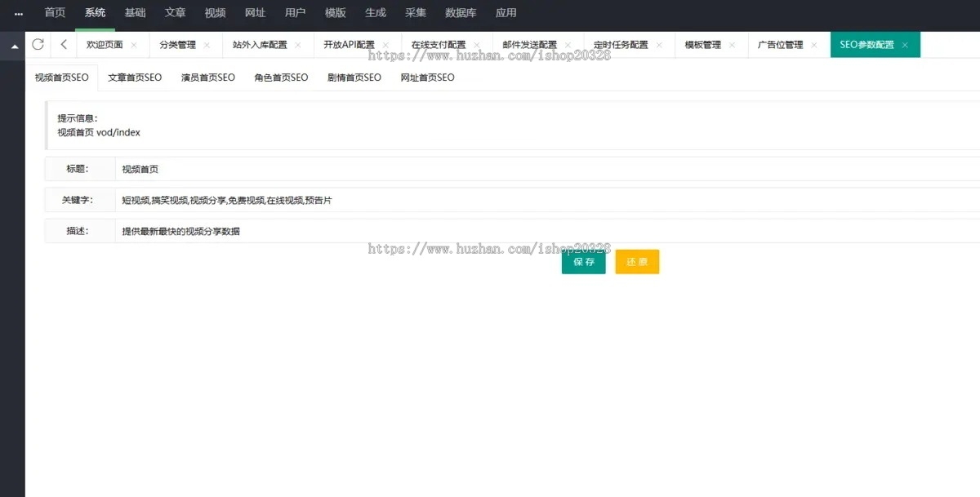Select the 演员首页SEO sub-tab

pyautogui.click(x=207, y=78)
